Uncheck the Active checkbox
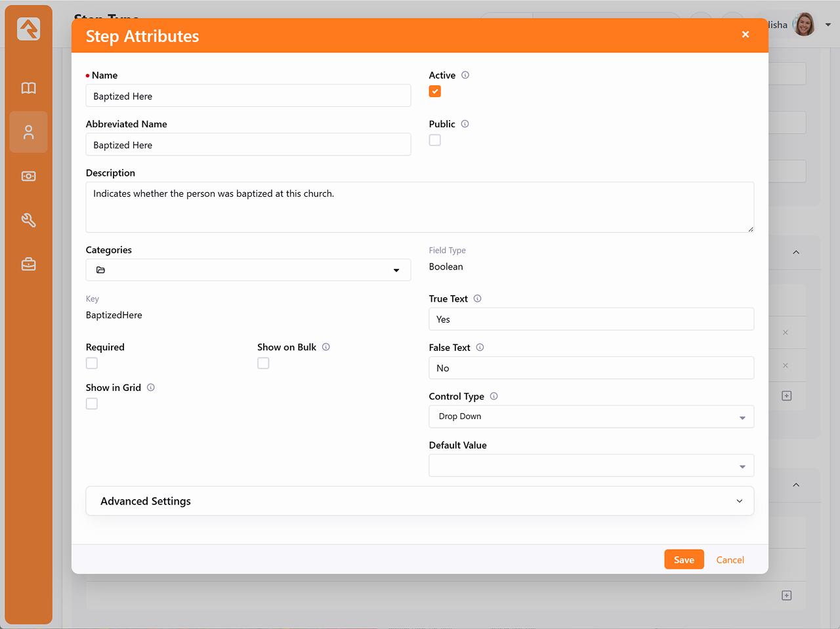The height and width of the screenshot is (629, 840). coord(435,92)
